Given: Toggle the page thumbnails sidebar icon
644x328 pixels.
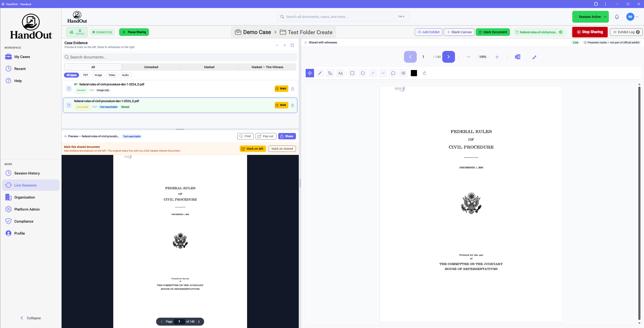Looking at the screenshot, I should click(x=518, y=57).
